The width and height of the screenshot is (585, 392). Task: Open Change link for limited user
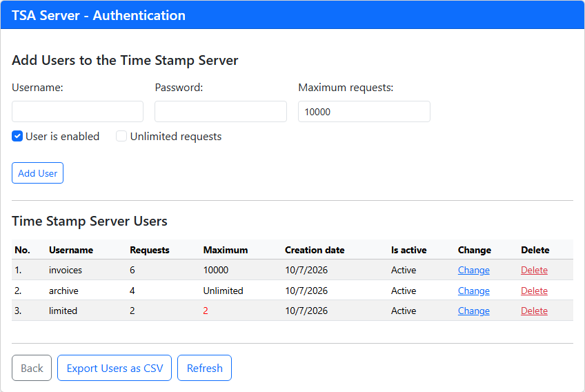pyautogui.click(x=473, y=311)
